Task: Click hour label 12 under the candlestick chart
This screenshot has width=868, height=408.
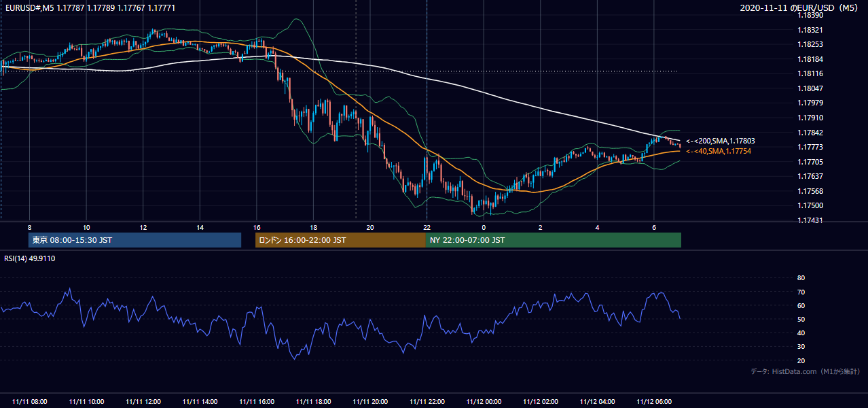Action: (x=143, y=227)
